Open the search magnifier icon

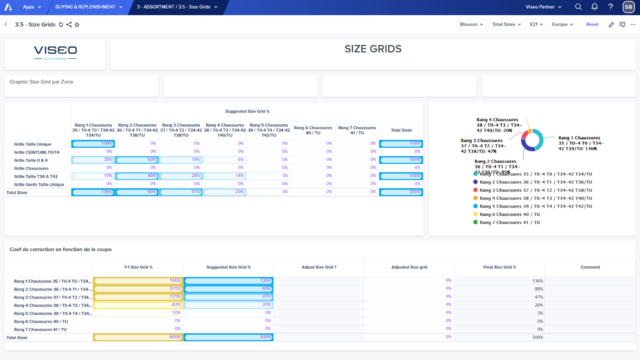[578, 7]
